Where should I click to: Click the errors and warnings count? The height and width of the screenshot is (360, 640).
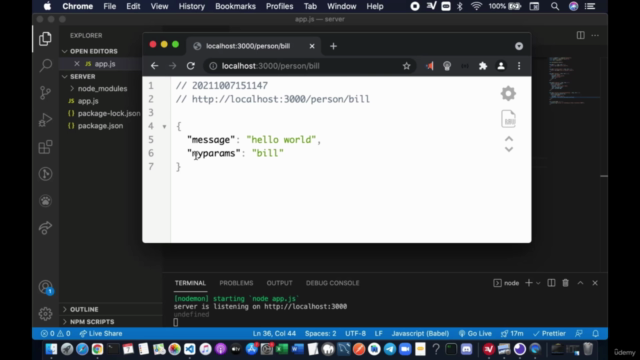56,333
